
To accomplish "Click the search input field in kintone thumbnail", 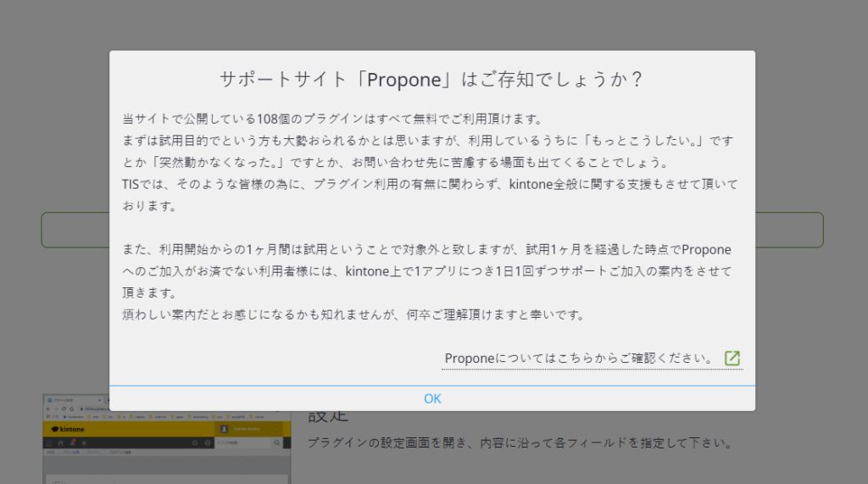I will (x=242, y=442).
